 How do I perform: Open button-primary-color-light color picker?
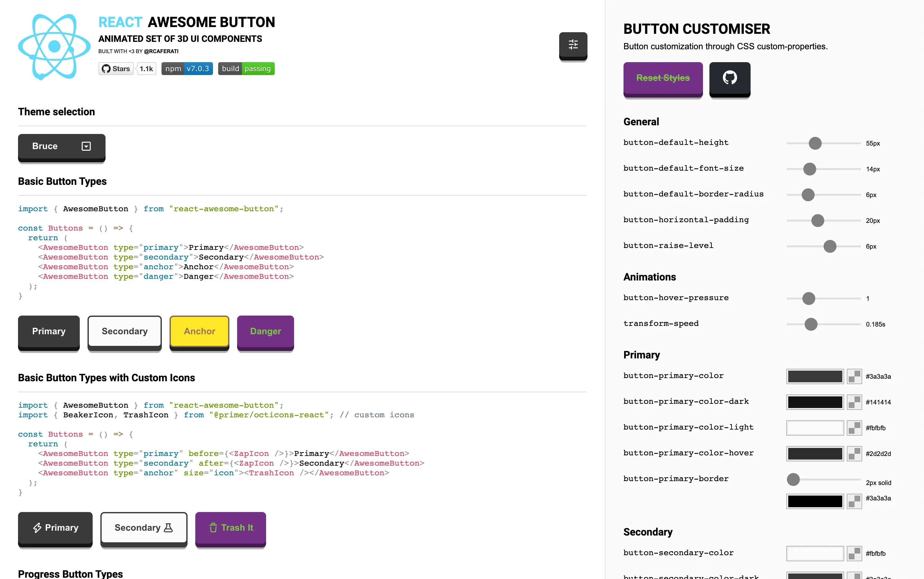click(x=815, y=428)
